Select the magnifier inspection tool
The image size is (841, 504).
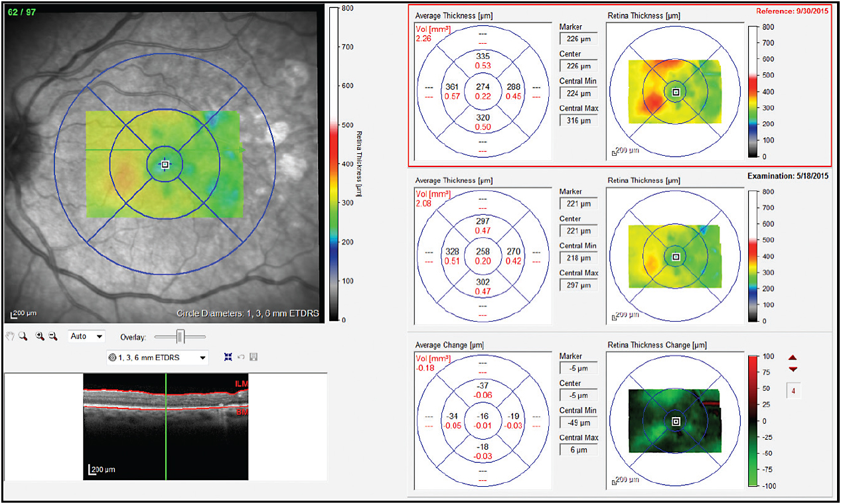tap(22, 336)
